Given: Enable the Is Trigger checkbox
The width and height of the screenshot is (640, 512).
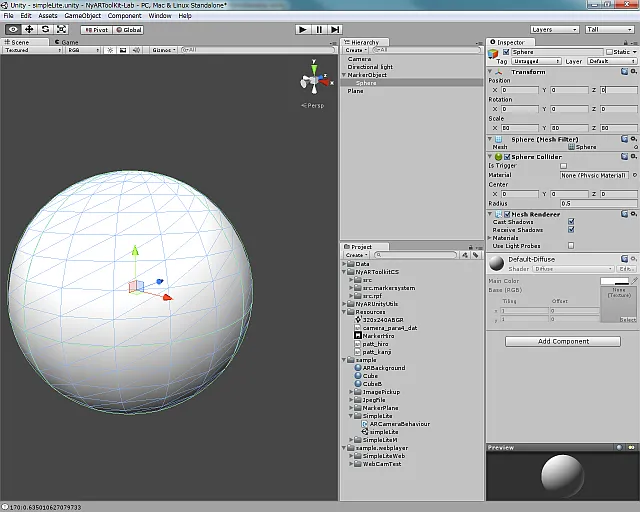Looking at the screenshot, I should tap(563, 166).
